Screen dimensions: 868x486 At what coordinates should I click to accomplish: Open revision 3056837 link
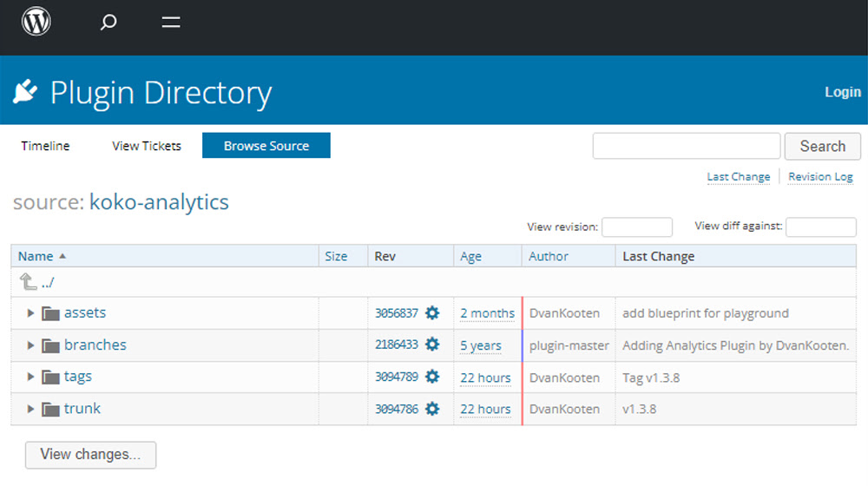397,313
